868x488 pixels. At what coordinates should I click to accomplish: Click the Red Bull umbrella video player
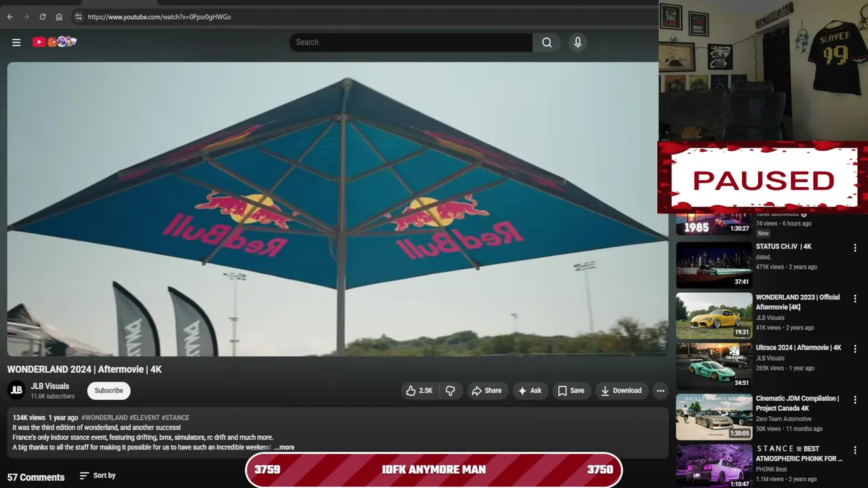[x=337, y=209]
